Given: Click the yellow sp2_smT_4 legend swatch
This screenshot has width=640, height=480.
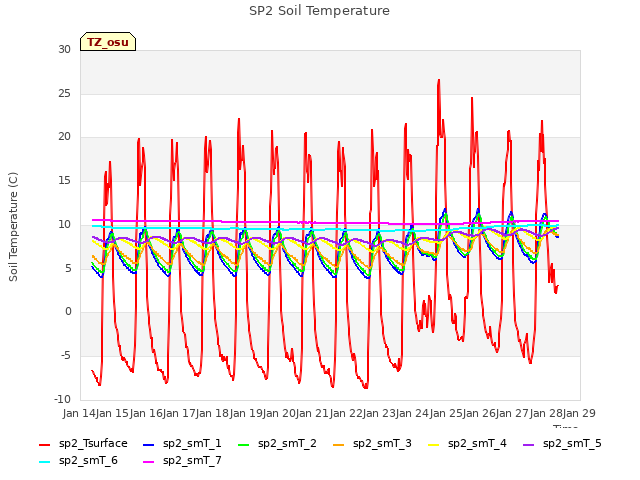Looking at the screenshot, I should pyautogui.click(x=433, y=445).
